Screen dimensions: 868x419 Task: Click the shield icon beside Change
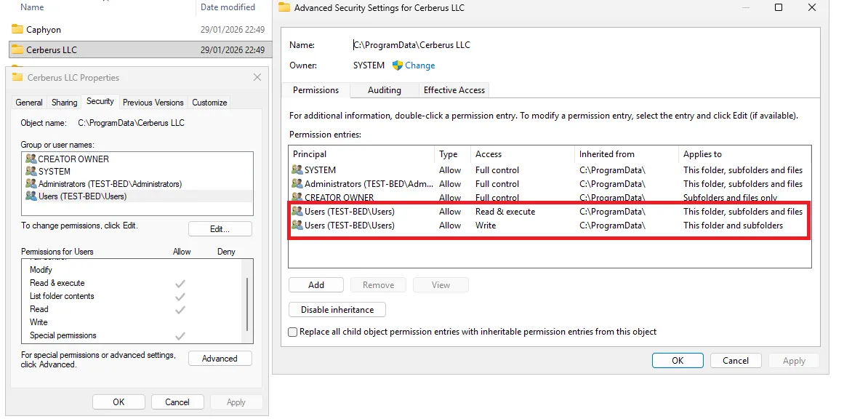tap(398, 65)
